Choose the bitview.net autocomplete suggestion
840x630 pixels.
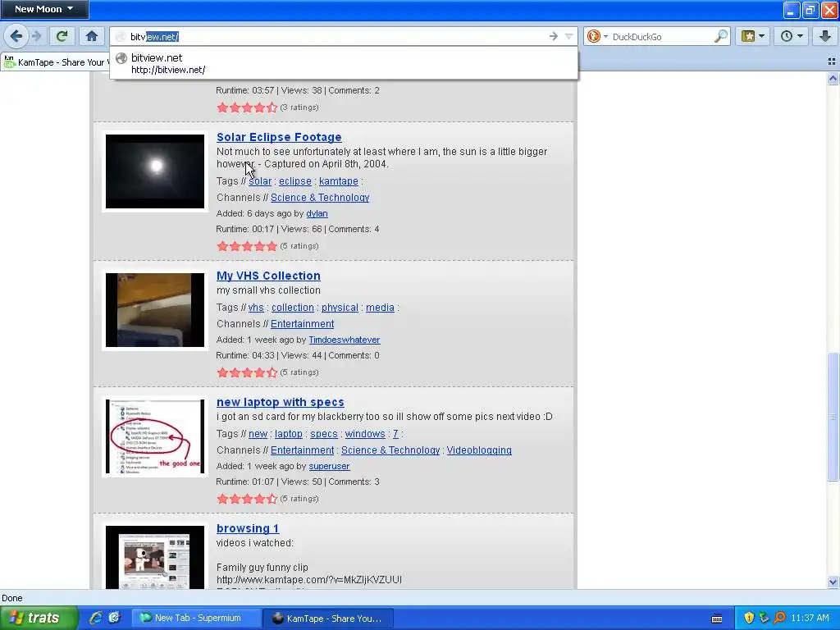pyautogui.click(x=344, y=63)
